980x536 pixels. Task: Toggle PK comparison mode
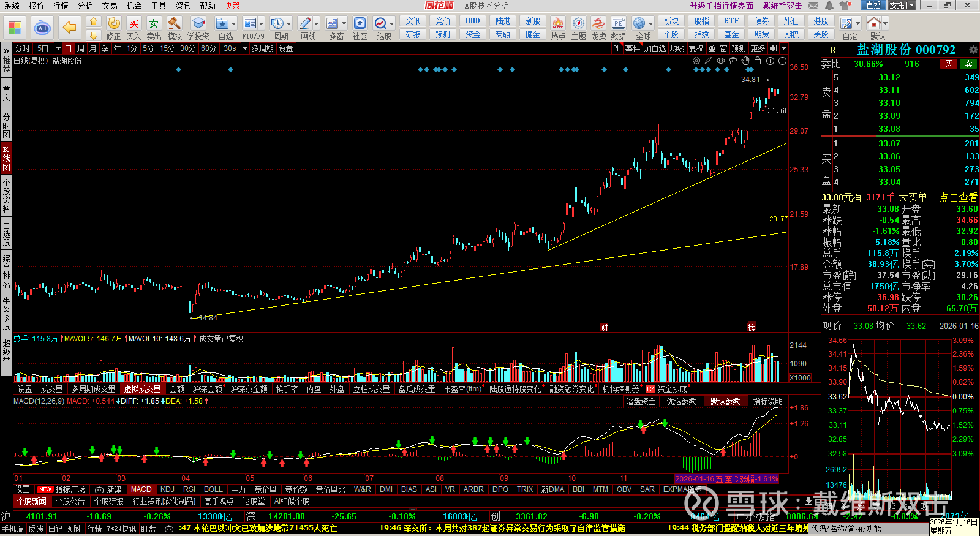(x=617, y=48)
